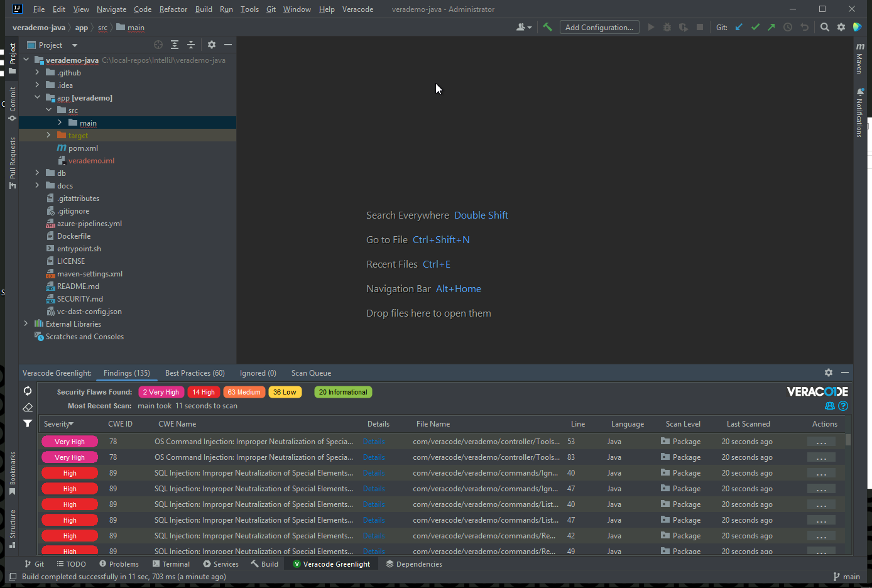Switch to Best Practices (60) tab
872x588 pixels.
[x=195, y=373]
